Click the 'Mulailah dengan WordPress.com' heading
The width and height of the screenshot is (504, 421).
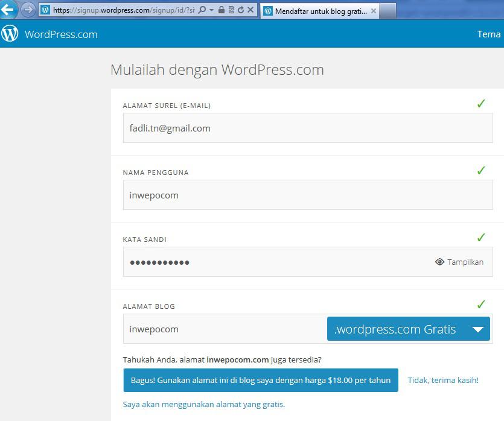tap(217, 70)
